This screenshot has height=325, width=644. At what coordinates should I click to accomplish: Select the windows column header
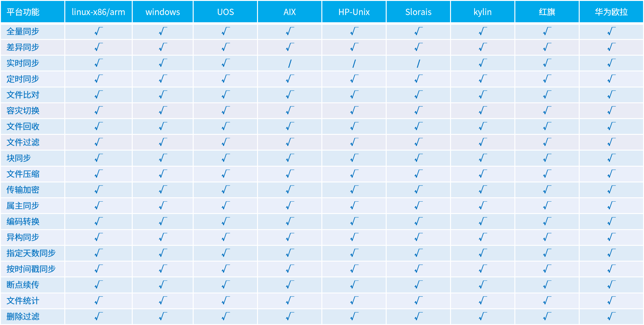pos(163,12)
